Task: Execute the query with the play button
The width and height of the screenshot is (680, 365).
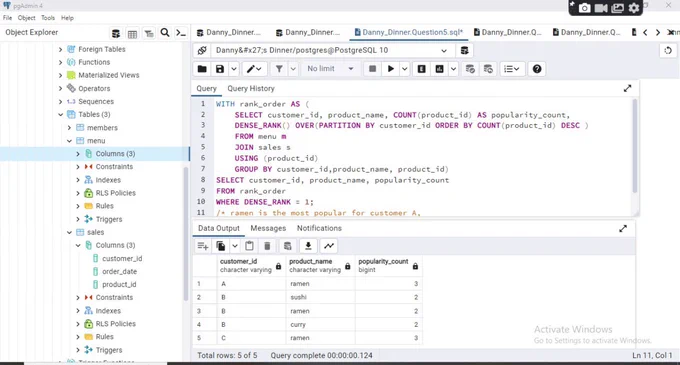Action: 390,69
